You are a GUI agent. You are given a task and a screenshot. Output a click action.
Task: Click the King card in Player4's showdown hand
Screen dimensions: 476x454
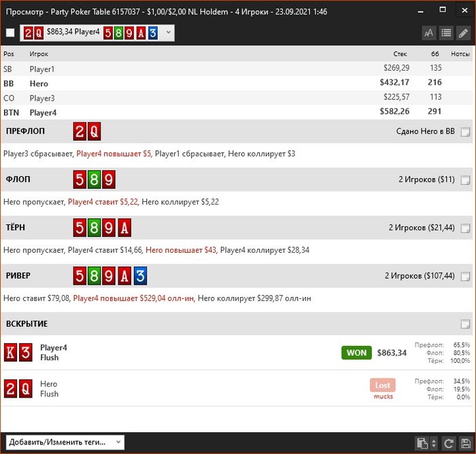pyautogui.click(x=10, y=353)
